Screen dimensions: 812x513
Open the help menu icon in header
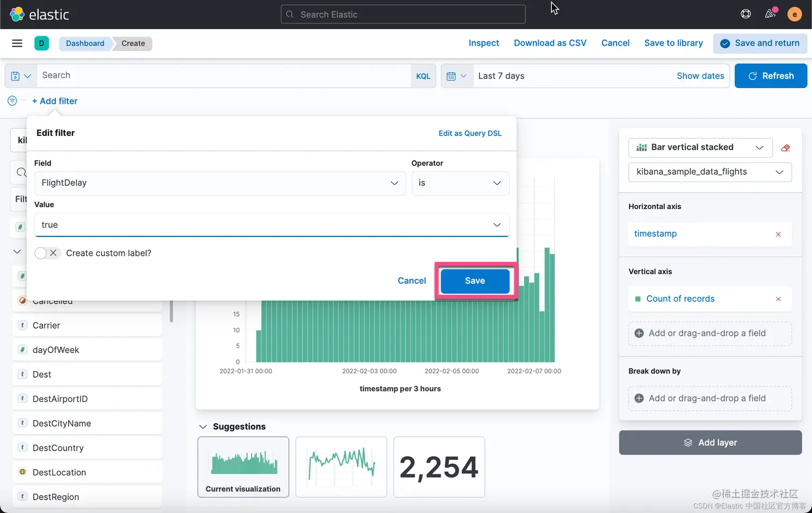tap(746, 14)
